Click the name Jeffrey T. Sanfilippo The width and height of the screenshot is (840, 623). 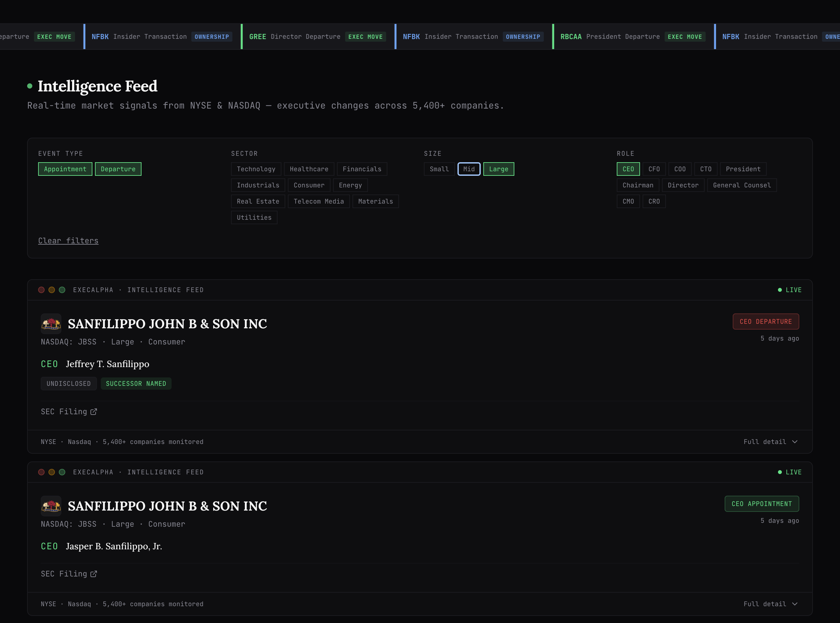tap(108, 364)
